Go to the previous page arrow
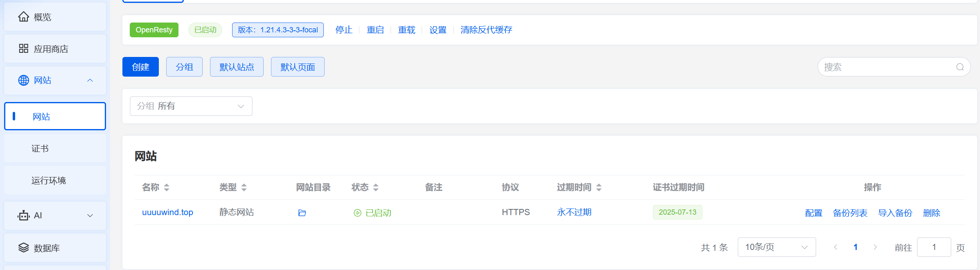The height and width of the screenshot is (270, 980). tap(835, 247)
